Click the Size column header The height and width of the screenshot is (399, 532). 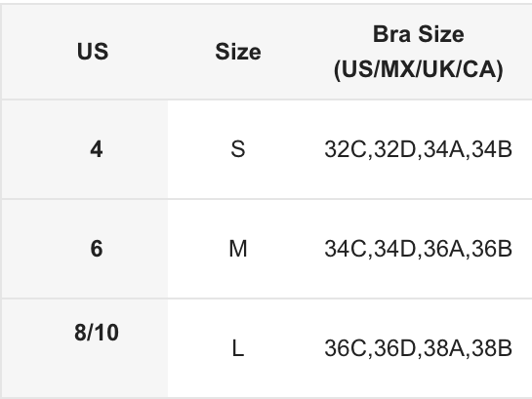[238, 52]
